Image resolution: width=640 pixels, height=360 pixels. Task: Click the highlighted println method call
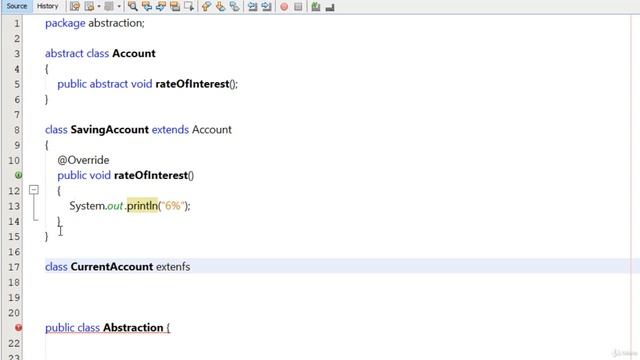coord(142,206)
